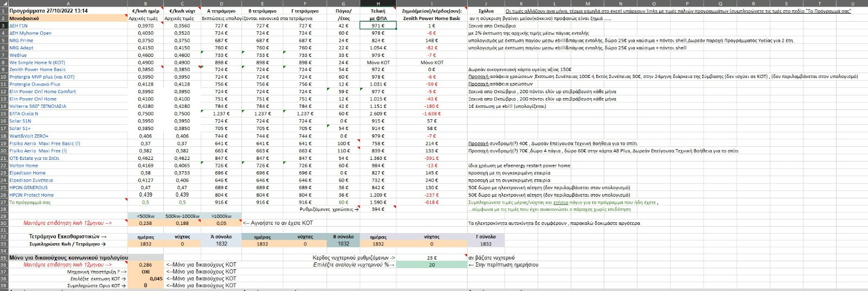This screenshot has width=868, height=291.
Task: Select the day rate cell 0,4169
Action: click(145, 165)
